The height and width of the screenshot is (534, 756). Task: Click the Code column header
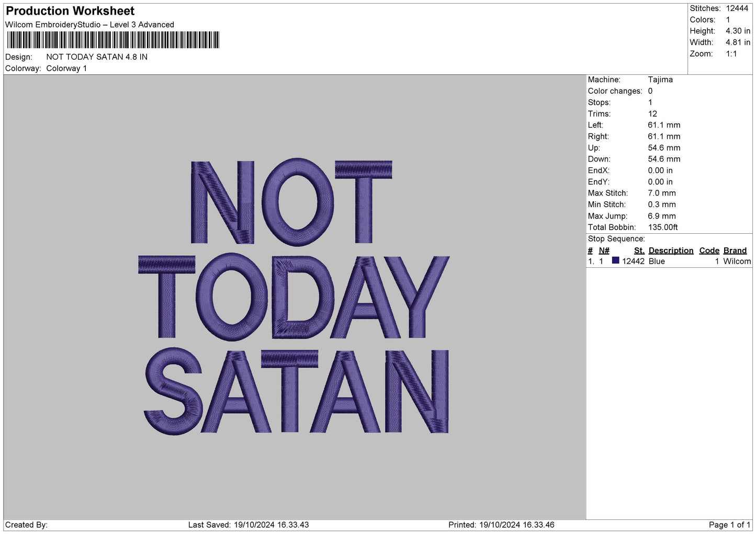point(709,251)
